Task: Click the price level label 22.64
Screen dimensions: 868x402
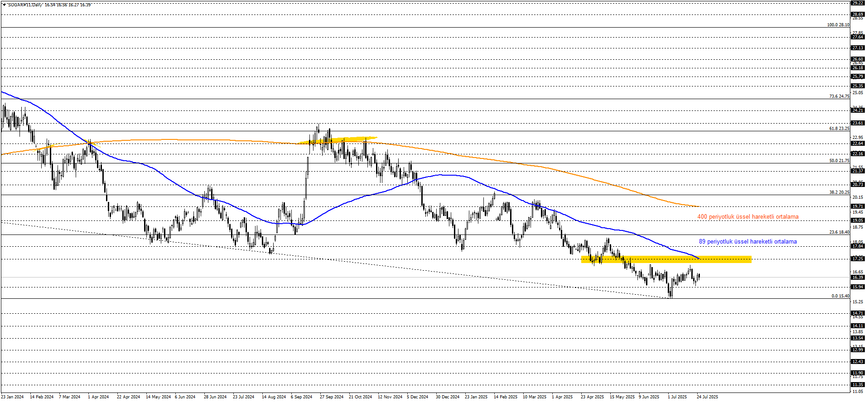Action: point(858,144)
